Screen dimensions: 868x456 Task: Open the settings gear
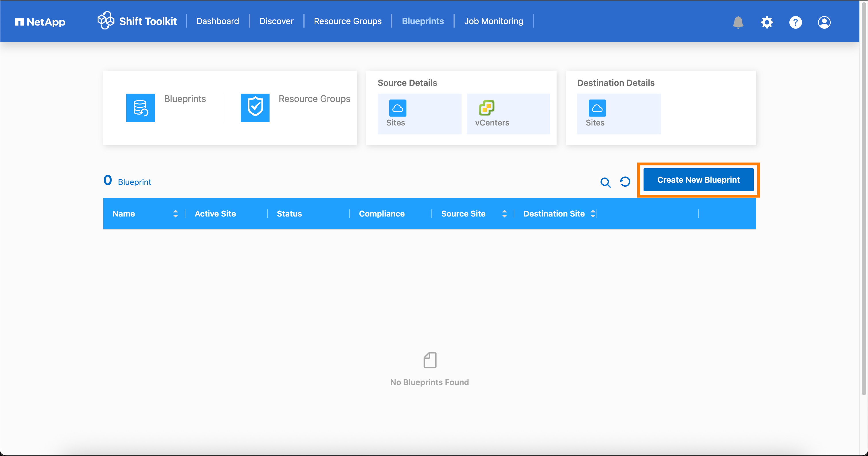coord(767,22)
